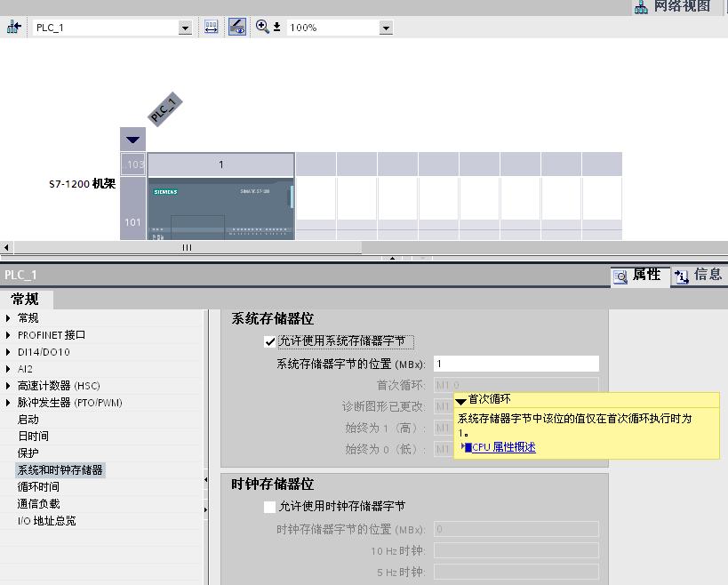This screenshot has height=585, width=728.
Task: Expand the PROFINET 接口 tree node
Action: click(x=8, y=335)
